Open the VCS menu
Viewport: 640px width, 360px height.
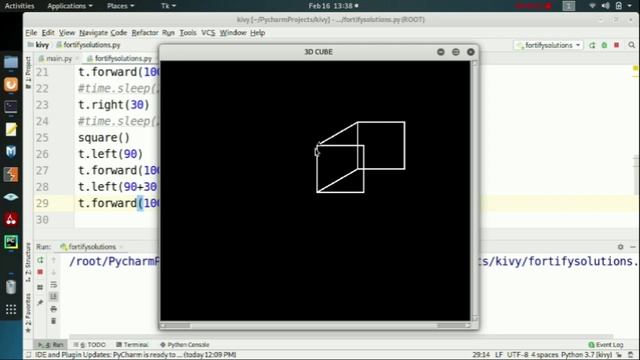click(x=208, y=33)
